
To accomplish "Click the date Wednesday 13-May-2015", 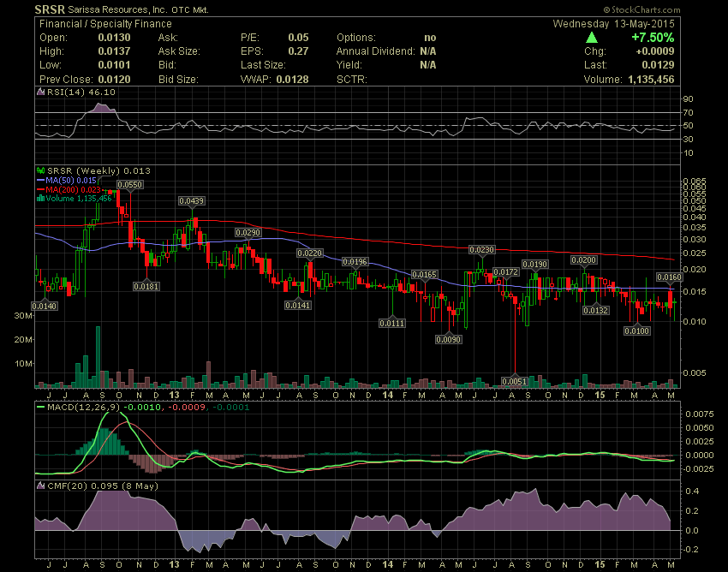I will [613, 24].
